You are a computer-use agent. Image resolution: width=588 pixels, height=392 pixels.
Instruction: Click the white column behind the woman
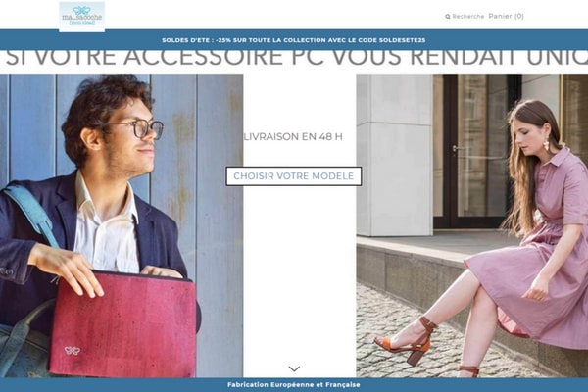(395, 155)
